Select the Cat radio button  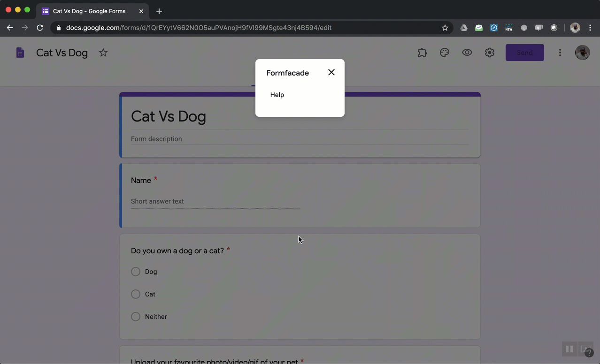pos(135,294)
